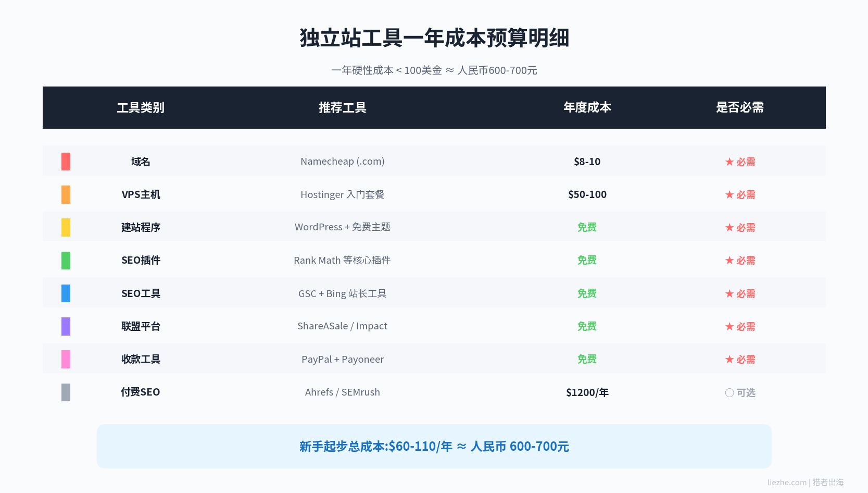Click 免费 in the 收款工具 row
The height and width of the screenshot is (493, 868).
(587, 359)
